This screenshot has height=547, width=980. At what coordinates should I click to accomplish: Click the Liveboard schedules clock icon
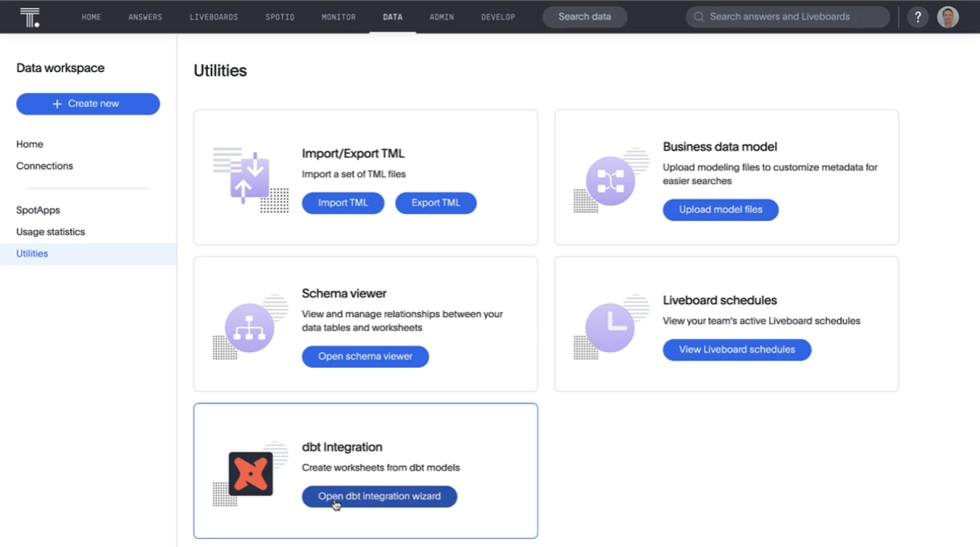click(x=611, y=327)
